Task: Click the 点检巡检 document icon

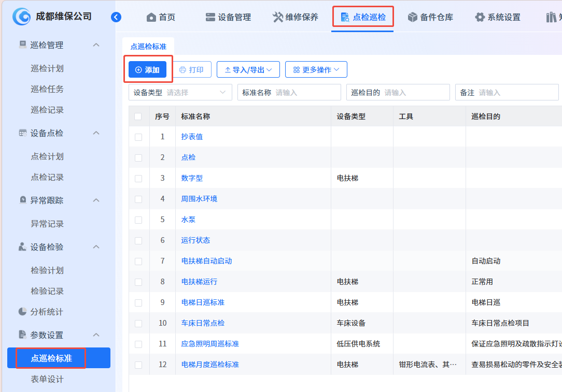Action: click(345, 17)
